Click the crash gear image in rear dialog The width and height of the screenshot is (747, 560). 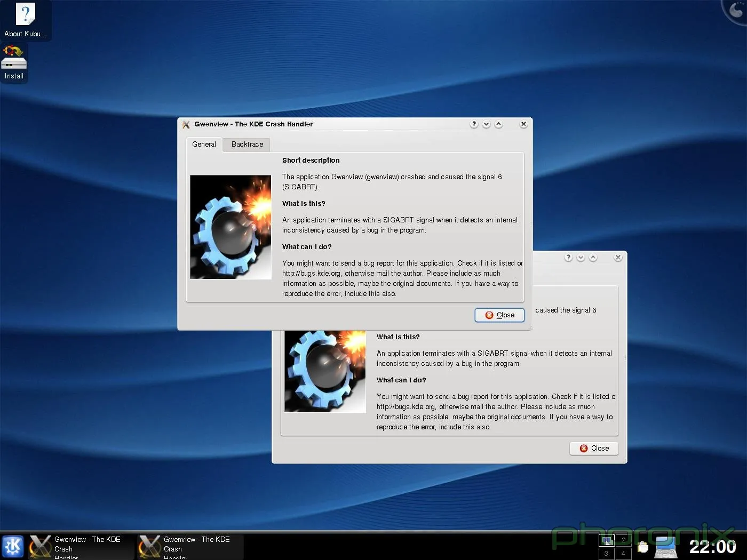click(325, 371)
